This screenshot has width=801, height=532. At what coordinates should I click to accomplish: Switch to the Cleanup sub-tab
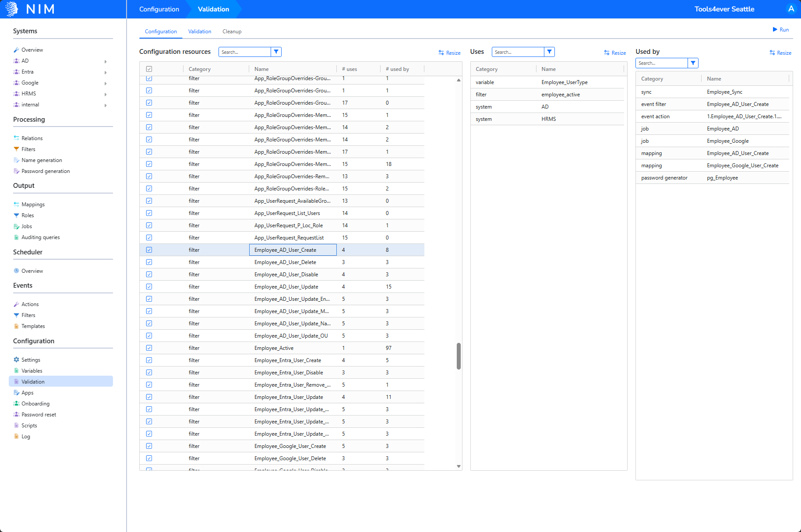[232, 32]
